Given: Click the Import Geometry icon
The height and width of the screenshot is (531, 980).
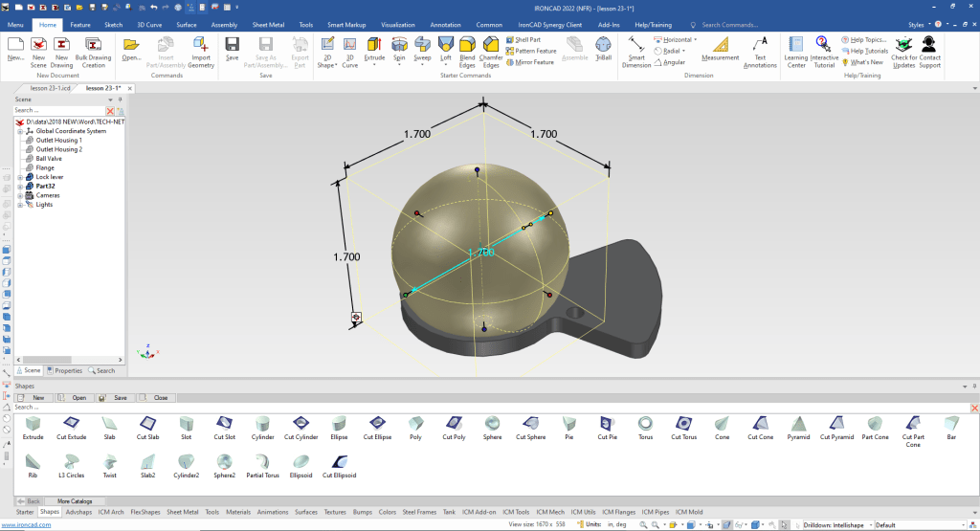Looking at the screenshot, I should click(x=201, y=49).
